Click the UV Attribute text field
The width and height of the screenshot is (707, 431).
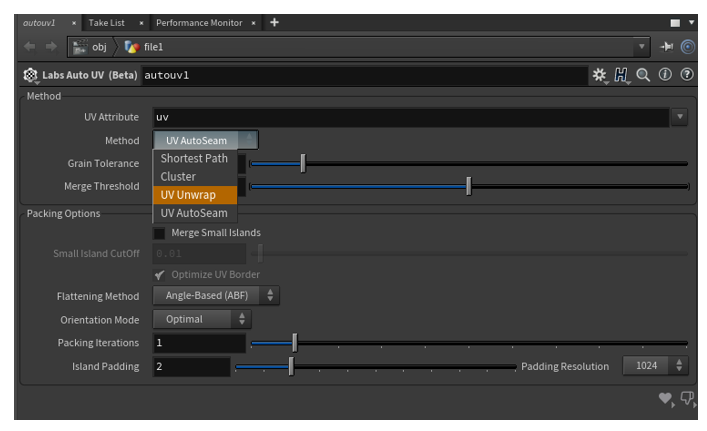[411, 117]
